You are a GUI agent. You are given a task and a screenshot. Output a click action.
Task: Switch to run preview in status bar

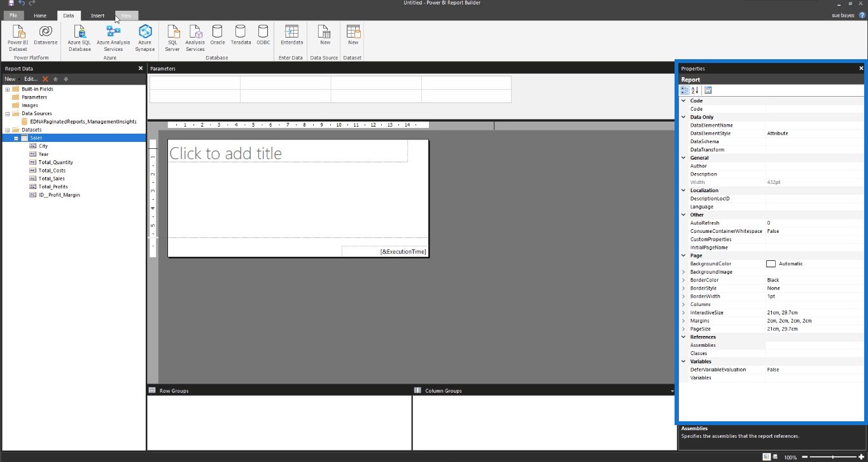pos(776,457)
